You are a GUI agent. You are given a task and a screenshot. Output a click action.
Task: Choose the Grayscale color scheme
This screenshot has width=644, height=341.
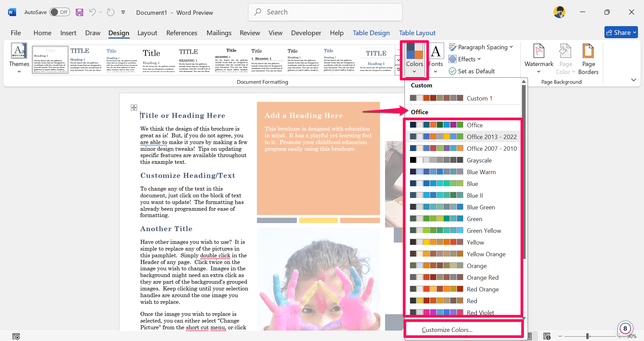pyautogui.click(x=463, y=160)
